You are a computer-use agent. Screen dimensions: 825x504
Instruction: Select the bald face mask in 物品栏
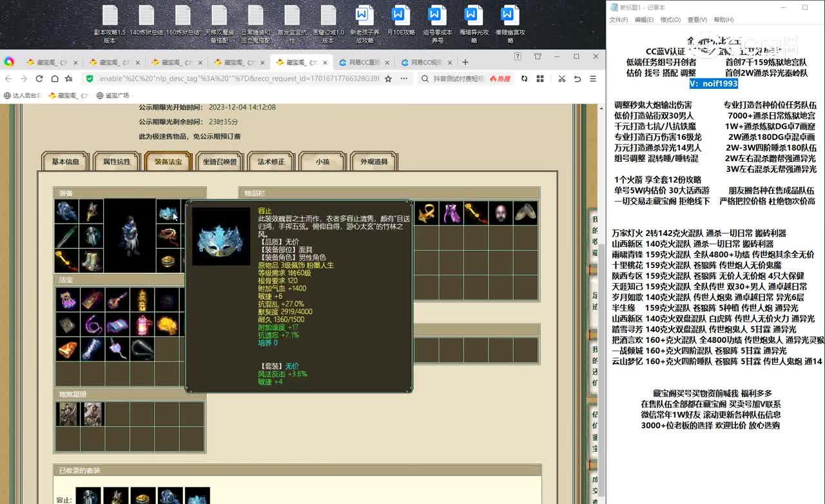pyautogui.click(x=501, y=213)
